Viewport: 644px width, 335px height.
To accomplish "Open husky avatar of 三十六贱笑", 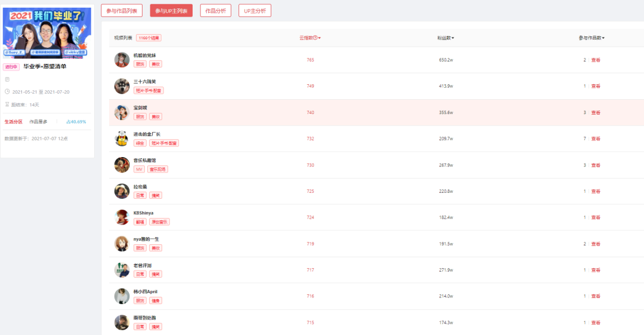I will point(122,86).
